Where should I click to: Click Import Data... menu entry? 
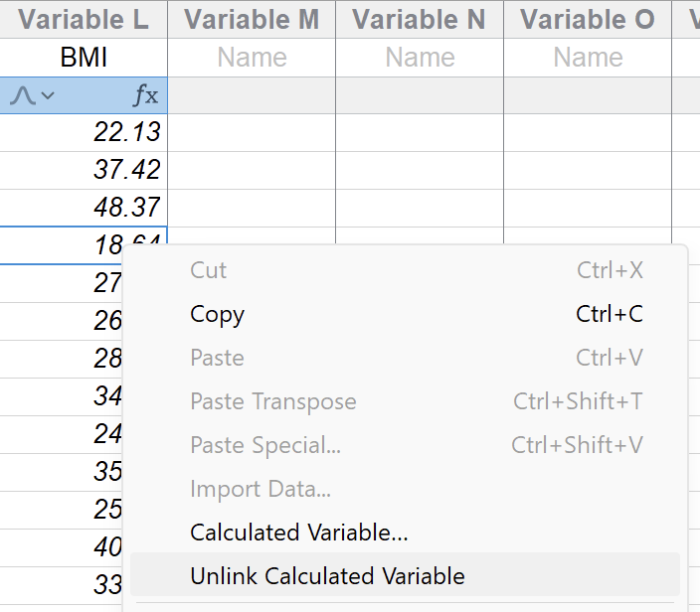click(x=260, y=489)
